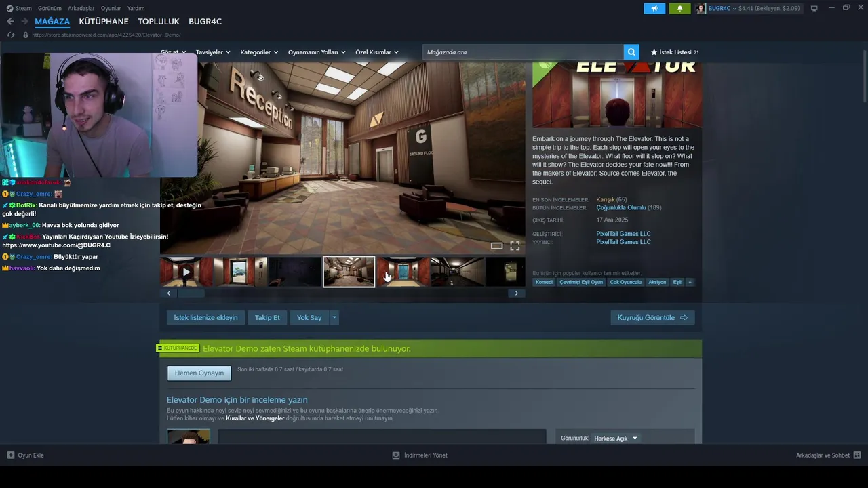This screenshot has height=488, width=868.
Task: Add more tags with the plus button
Action: point(690,282)
